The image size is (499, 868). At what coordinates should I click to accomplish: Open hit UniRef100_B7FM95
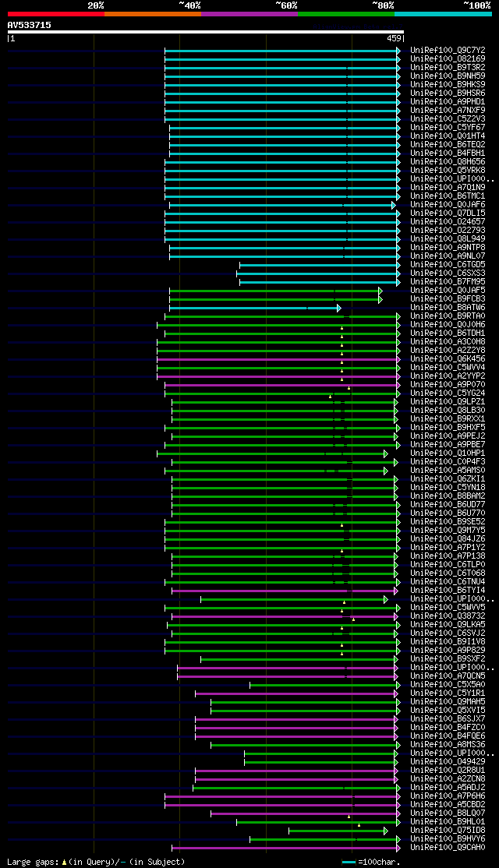point(448,282)
